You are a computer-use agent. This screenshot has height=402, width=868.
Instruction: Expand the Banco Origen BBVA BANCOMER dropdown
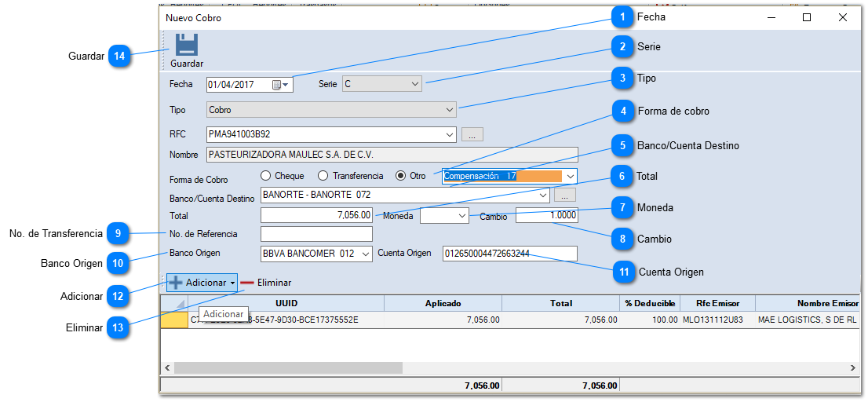366,254
